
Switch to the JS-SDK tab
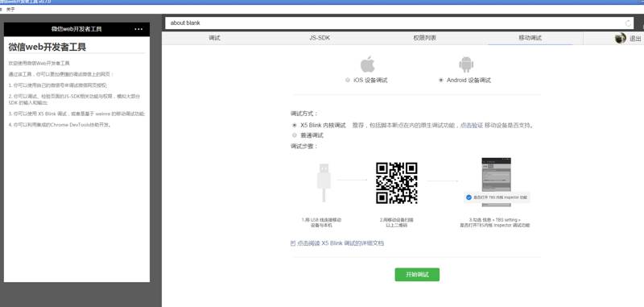pyautogui.click(x=320, y=38)
